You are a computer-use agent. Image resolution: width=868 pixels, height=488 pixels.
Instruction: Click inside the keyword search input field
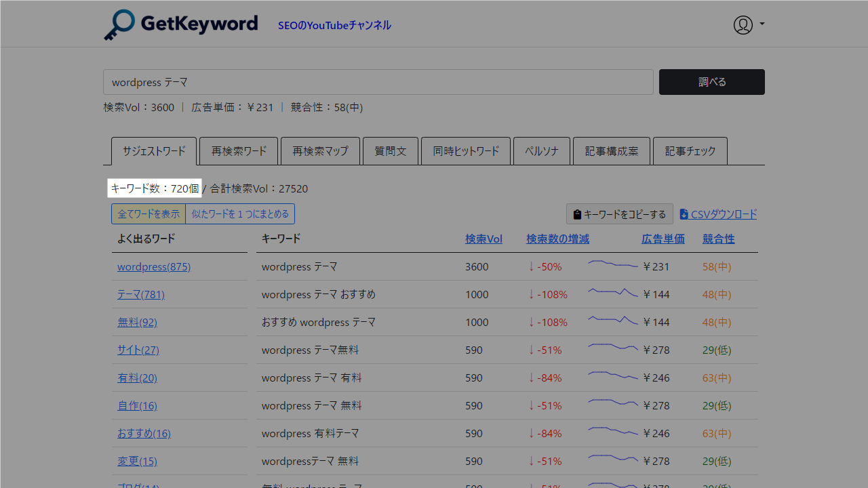pos(378,81)
